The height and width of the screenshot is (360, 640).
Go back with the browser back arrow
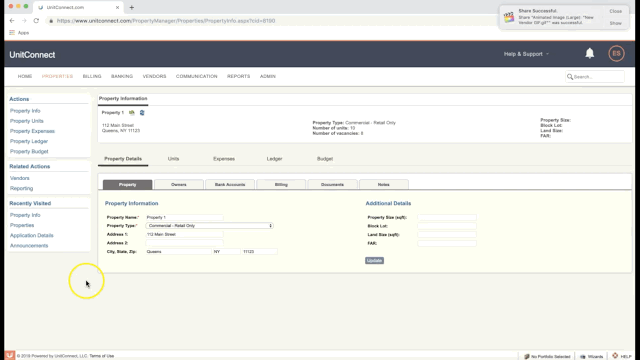pos(11,20)
